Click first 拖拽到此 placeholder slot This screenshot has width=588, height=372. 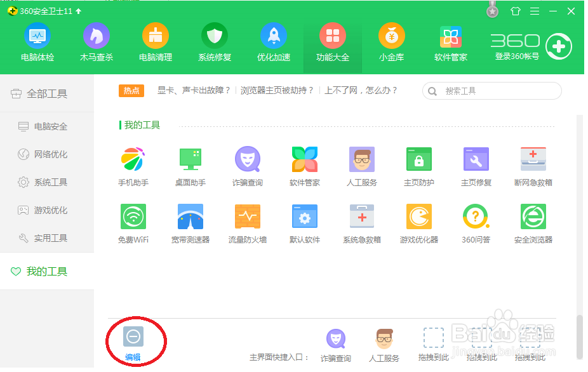(x=434, y=344)
